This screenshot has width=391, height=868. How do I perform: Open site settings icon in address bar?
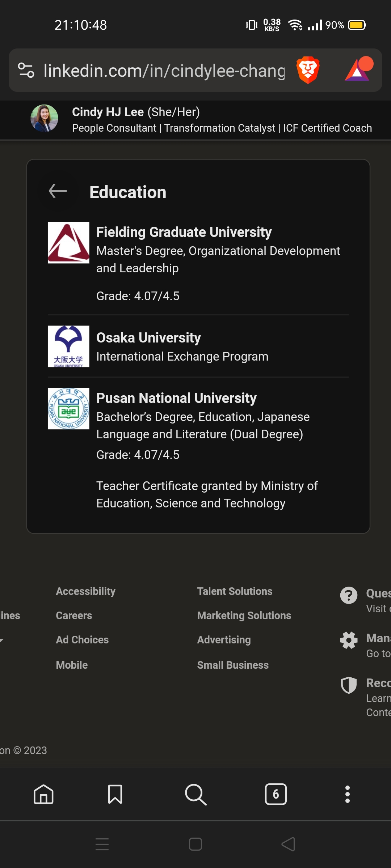click(26, 70)
